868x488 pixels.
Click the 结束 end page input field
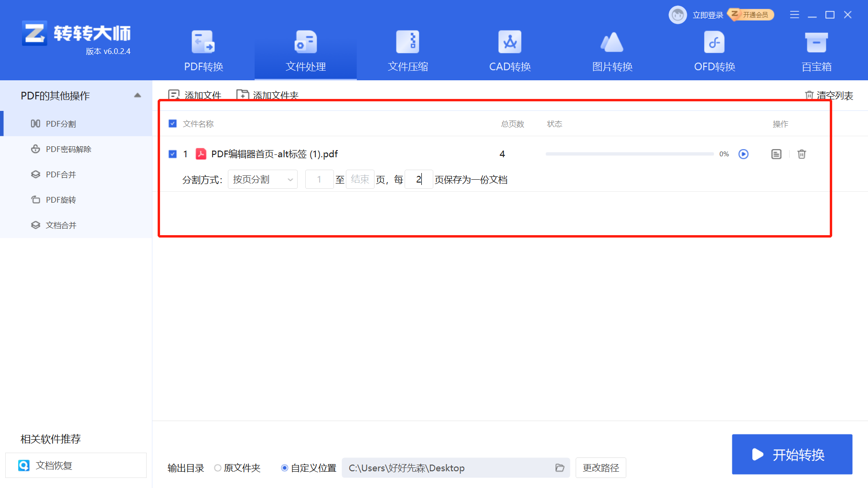tap(360, 179)
